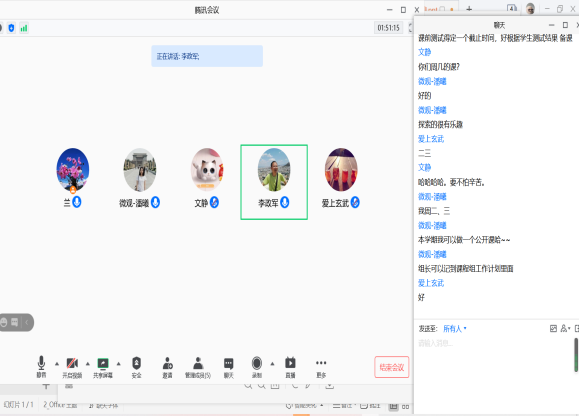Click the red End Meeting button
This screenshot has height=416, width=579.
(392, 367)
